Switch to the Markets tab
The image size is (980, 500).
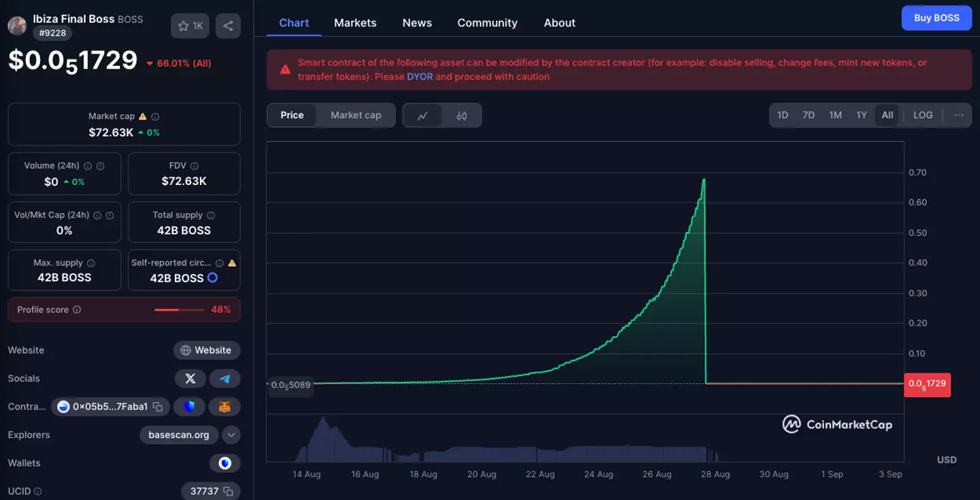pyautogui.click(x=355, y=22)
